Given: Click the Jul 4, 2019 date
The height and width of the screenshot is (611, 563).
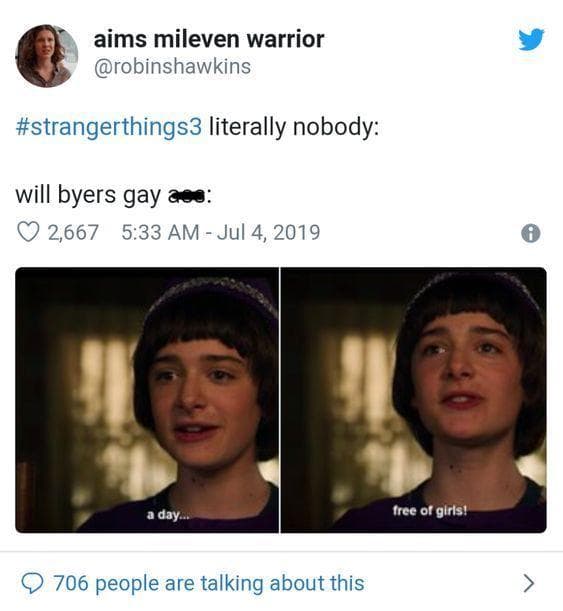Looking at the screenshot, I should coord(268,232).
